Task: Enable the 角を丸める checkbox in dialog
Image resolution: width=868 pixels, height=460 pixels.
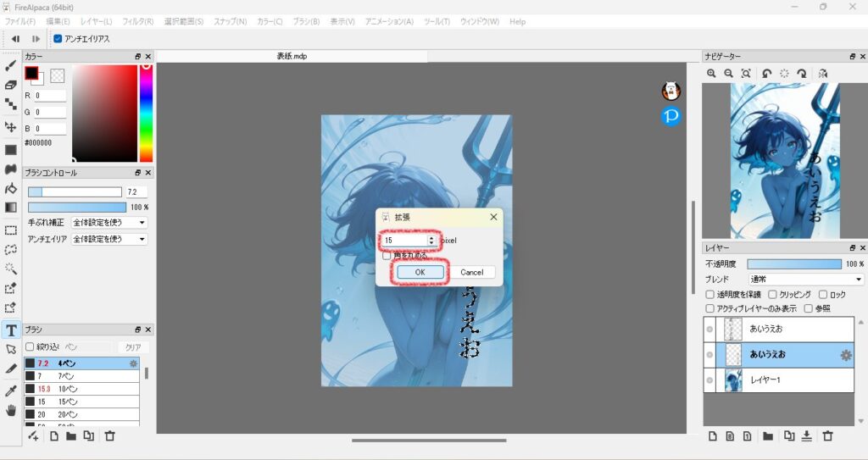Action: [x=387, y=255]
